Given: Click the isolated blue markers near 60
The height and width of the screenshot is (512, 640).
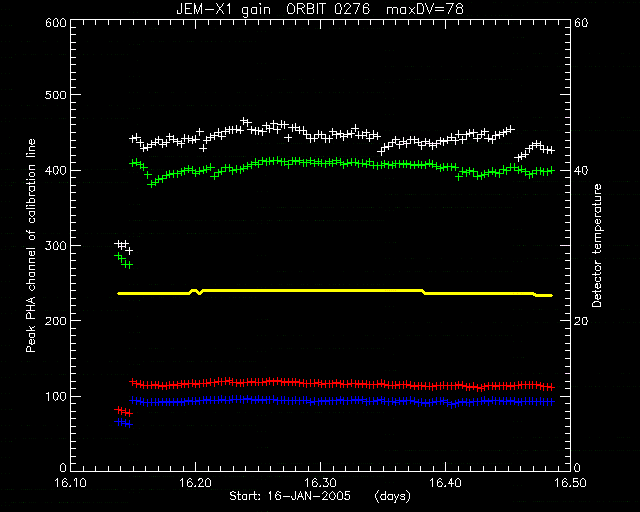Looking at the screenshot, I should click(124, 423).
